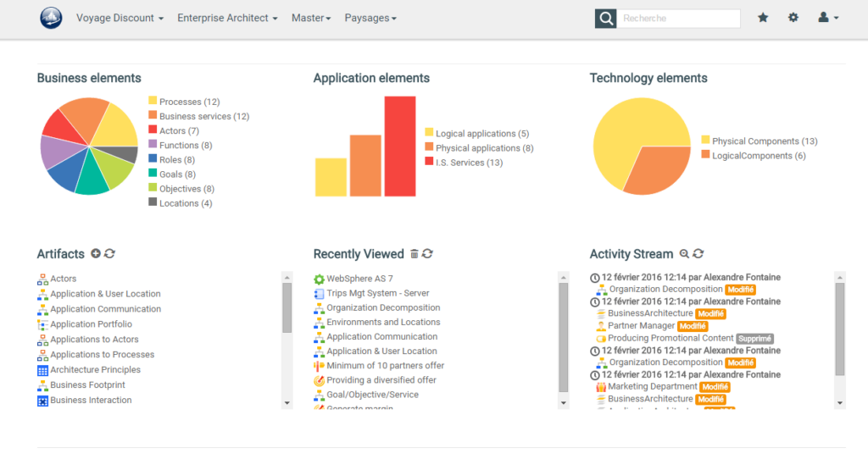Open the Enterprise Architect dropdown

coord(227,18)
